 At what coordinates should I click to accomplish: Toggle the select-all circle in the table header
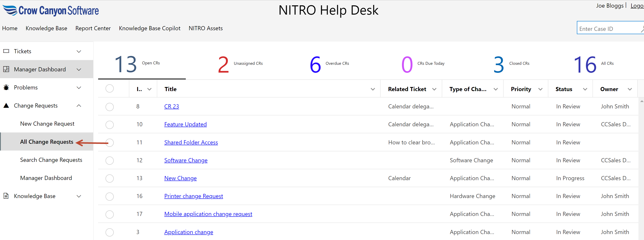click(109, 89)
